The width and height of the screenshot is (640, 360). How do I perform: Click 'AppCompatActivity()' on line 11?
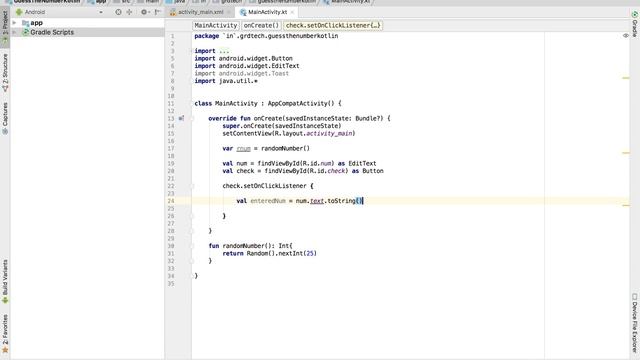coord(301,104)
